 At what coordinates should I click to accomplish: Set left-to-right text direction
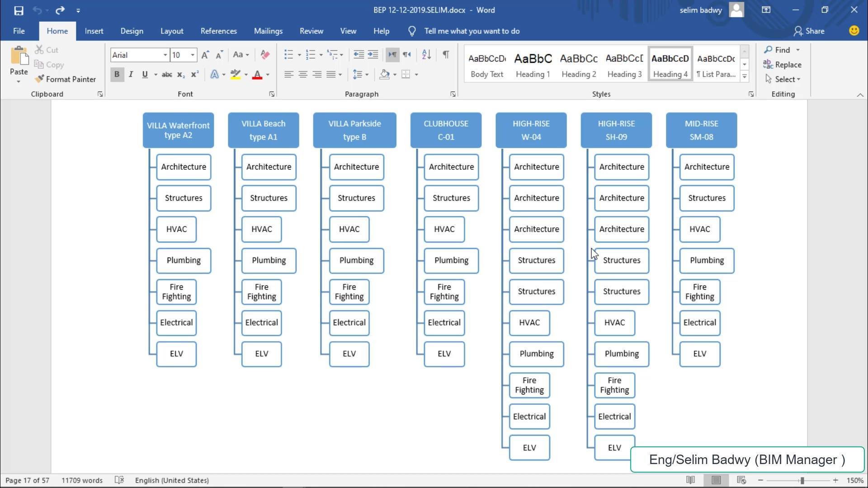tap(392, 55)
